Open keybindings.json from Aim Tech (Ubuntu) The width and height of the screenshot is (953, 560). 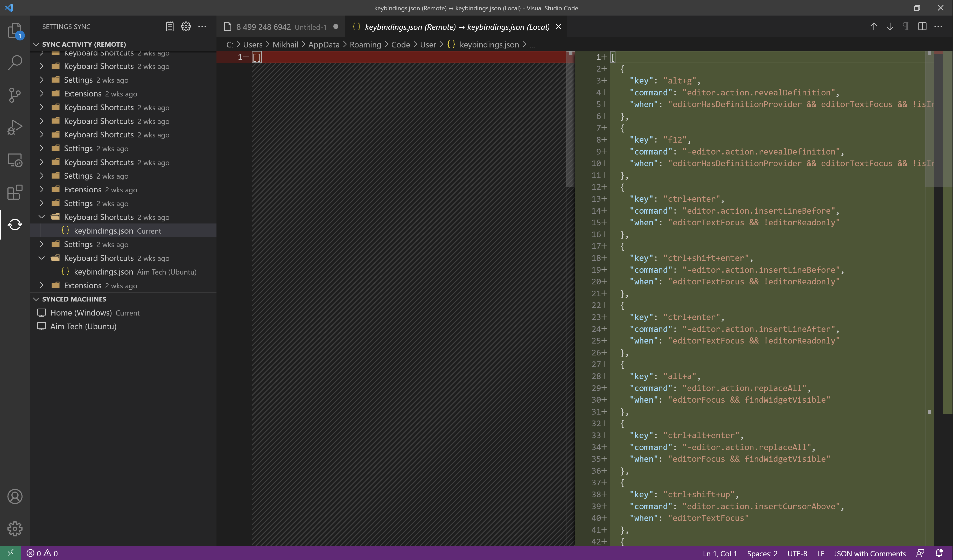tap(123, 272)
